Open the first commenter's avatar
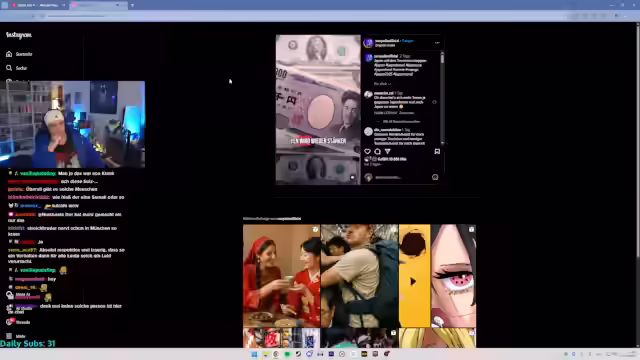Viewport: 640px width, 360px height. point(369,95)
